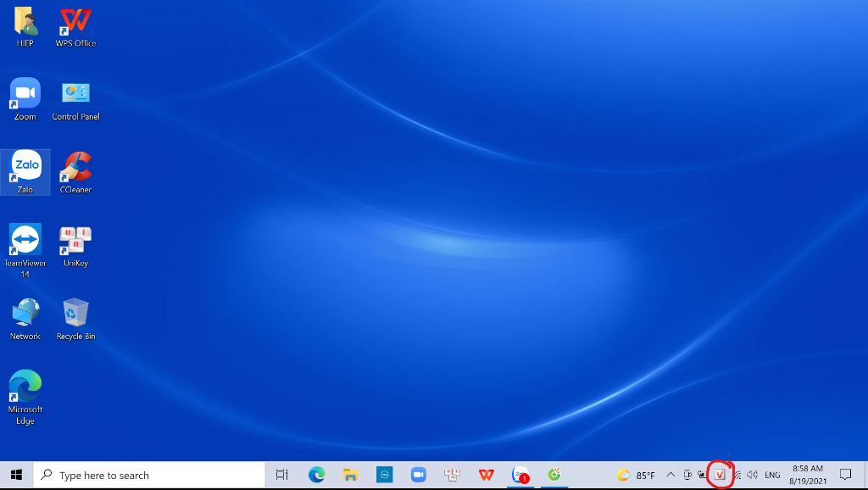
Task: Open Coc Coc browser from the taskbar
Action: click(554, 475)
